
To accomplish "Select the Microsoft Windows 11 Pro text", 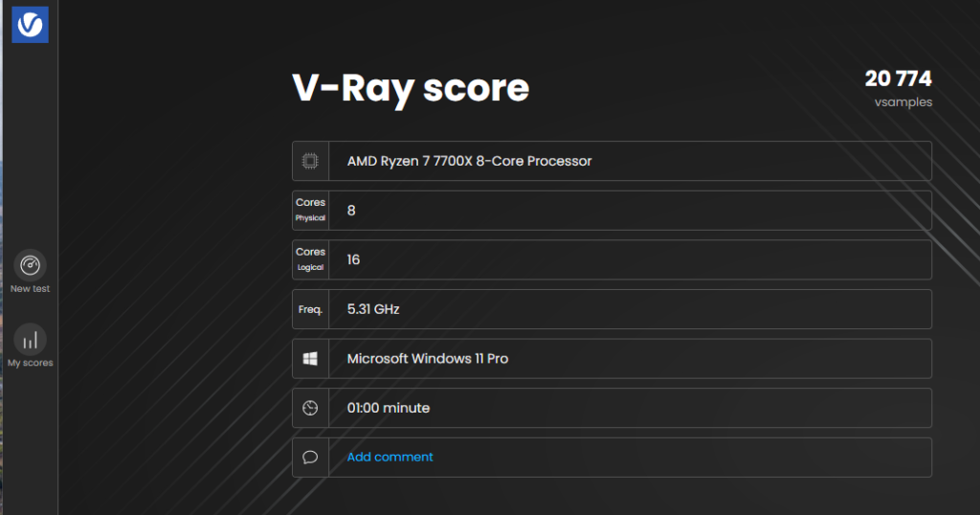I will click(x=428, y=359).
